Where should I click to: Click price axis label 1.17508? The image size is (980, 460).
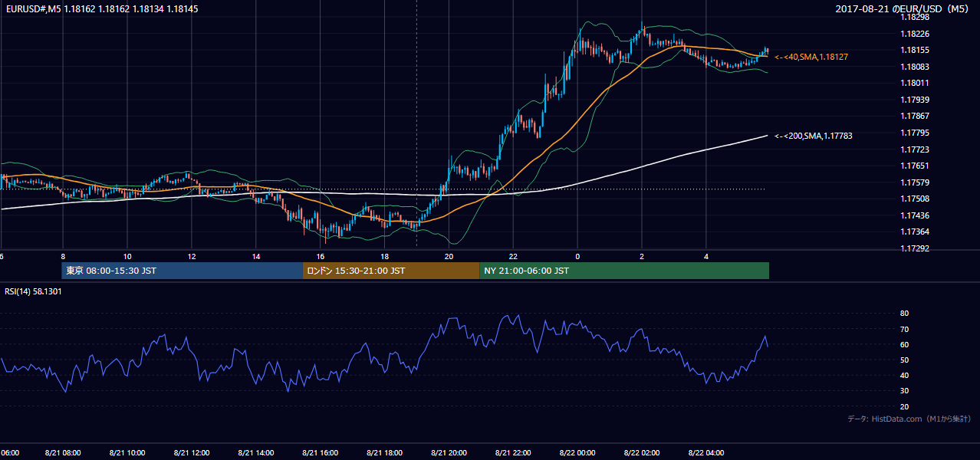(914, 199)
